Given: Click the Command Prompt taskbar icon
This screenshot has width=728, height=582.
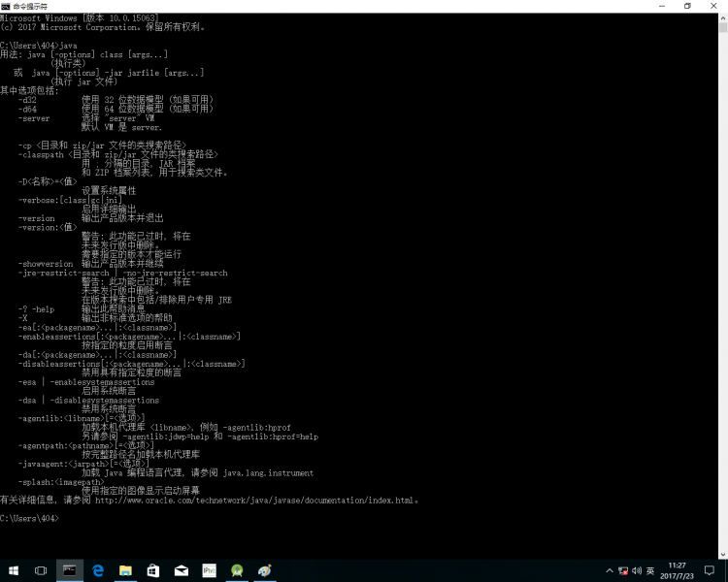Looking at the screenshot, I should tap(70, 570).
